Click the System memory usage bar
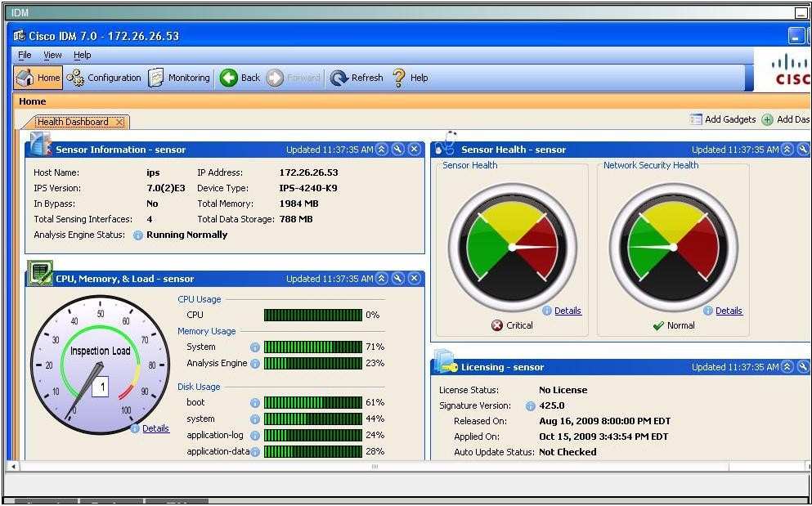The width and height of the screenshot is (812, 506). click(313, 347)
